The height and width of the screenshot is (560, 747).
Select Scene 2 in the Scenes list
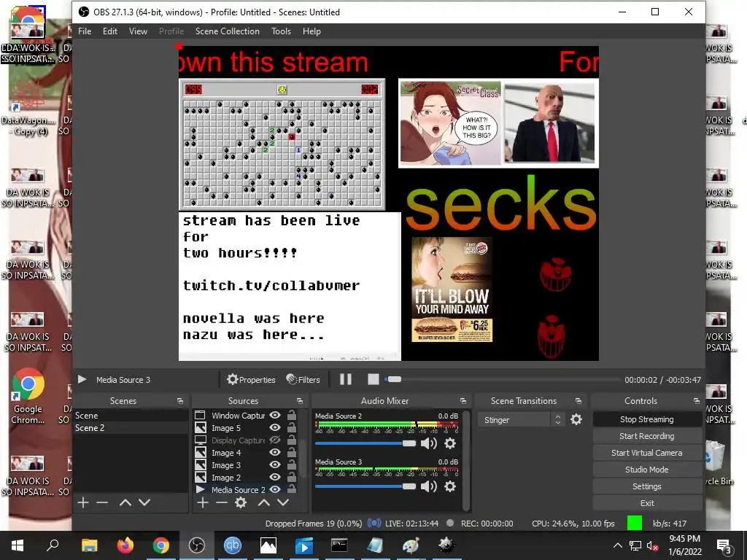[131, 427]
